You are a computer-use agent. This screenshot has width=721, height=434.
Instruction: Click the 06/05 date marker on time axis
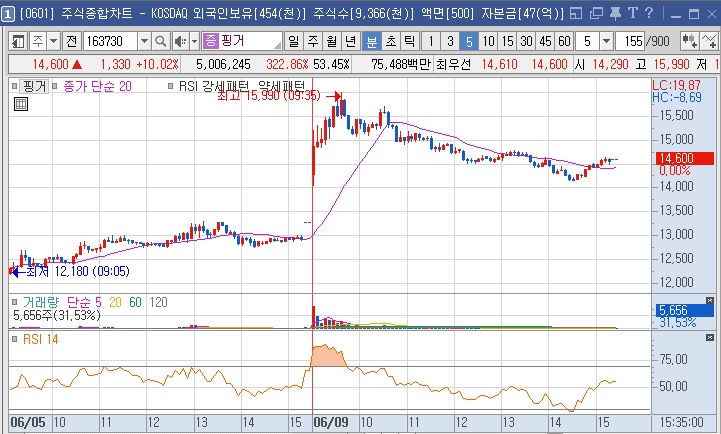pyautogui.click(x=28, y=422)
